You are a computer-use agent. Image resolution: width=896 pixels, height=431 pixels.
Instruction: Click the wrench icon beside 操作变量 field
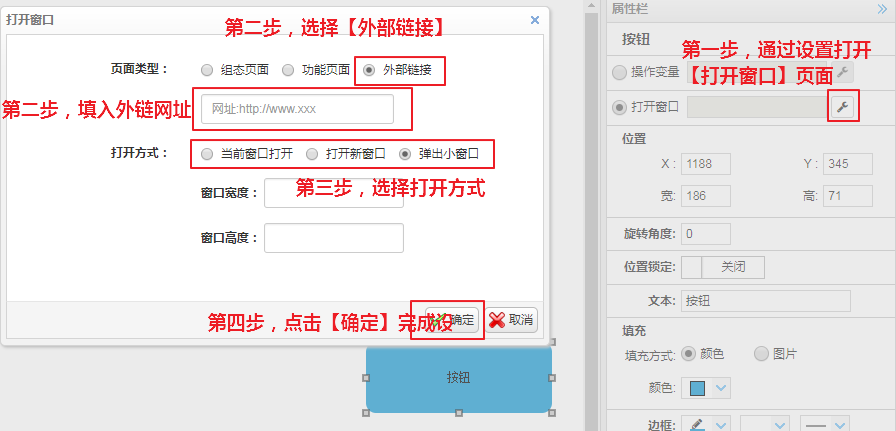click(842, 72)
